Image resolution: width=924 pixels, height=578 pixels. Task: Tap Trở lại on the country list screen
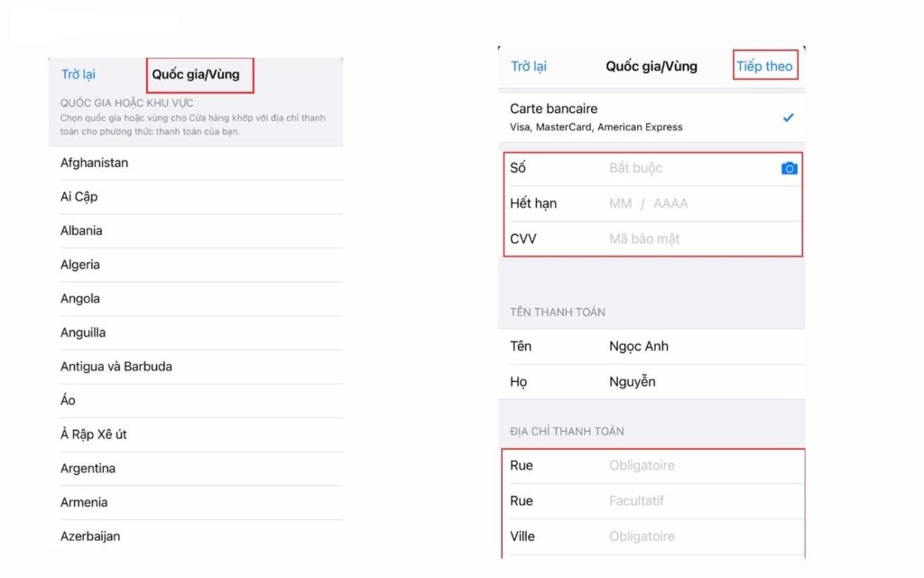tap(79, 74)
